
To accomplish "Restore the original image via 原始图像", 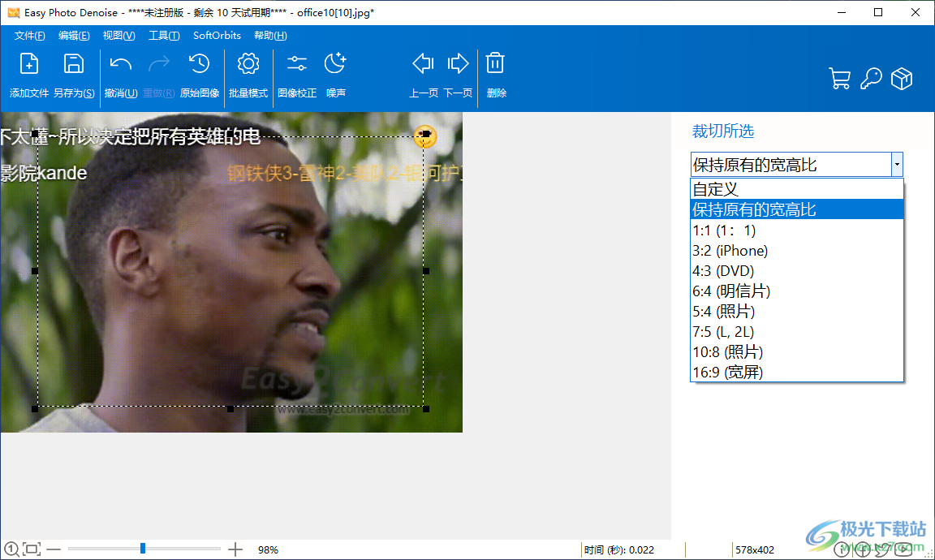I will click(199, 64).
